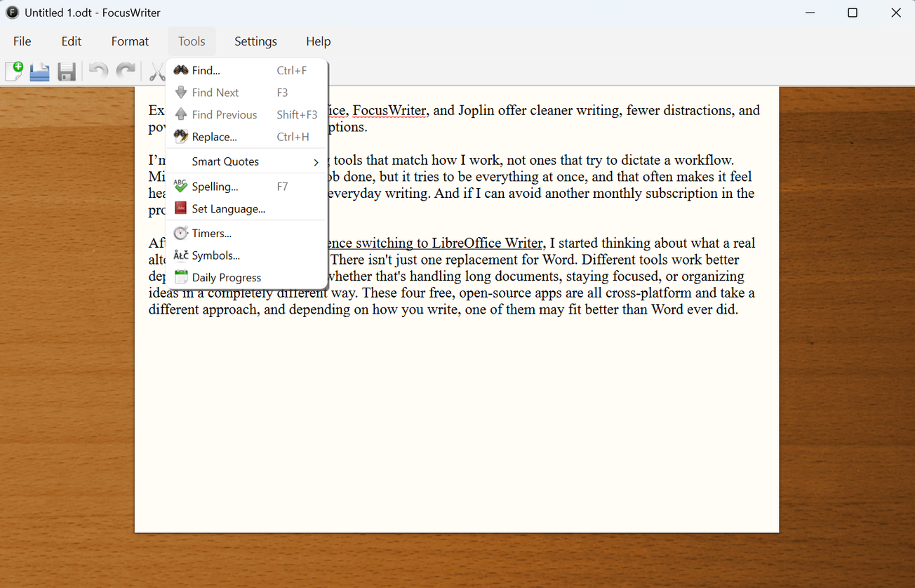Click the misspelled word FocusWriter in document
Viewport: 915px width, 588px height.
(x=389, y=110)
